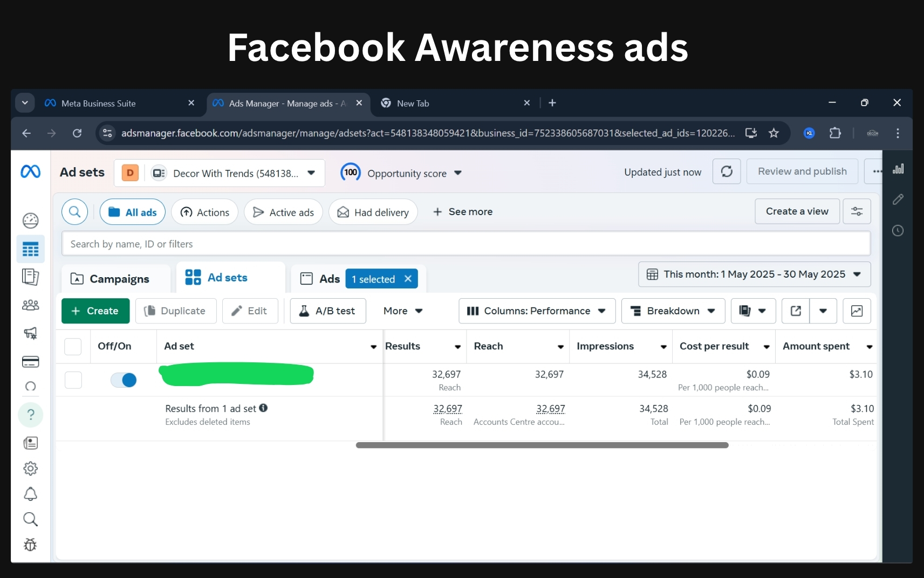
Task: Open advertising megaphone icon in sidebar
Action: pyautogui.click(x=31, y=333)
